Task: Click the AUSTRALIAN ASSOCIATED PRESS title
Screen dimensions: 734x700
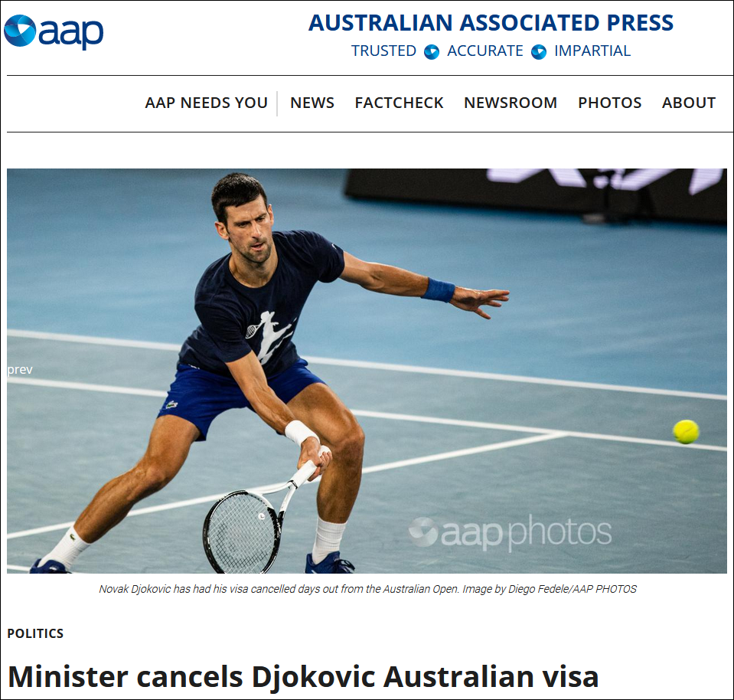Action: tap(491, 22)
